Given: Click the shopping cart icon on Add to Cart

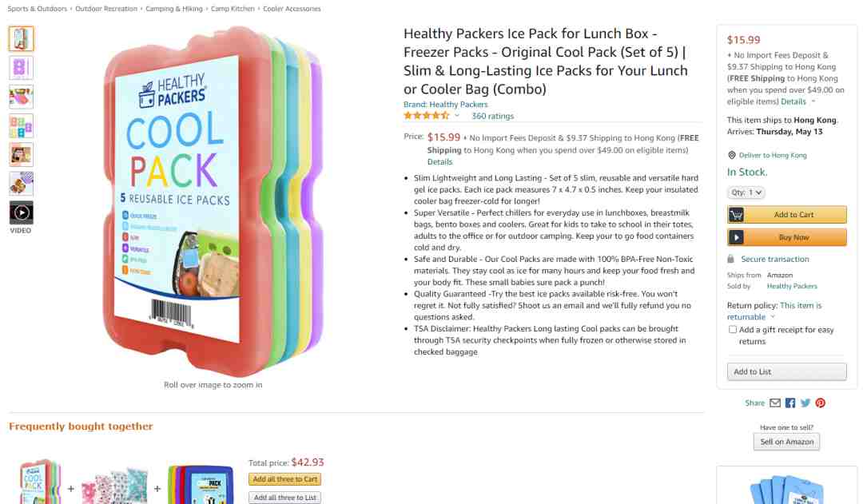Looking at the screenshot, I should [x=736, y=215].
